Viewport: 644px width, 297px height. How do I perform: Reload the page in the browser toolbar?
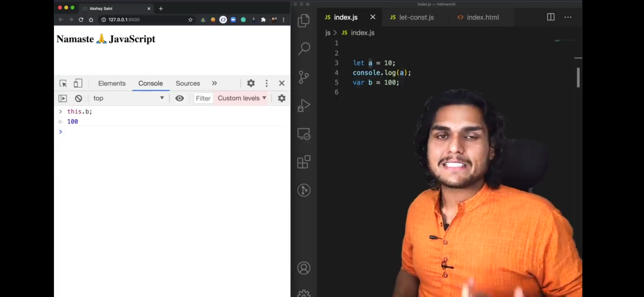pyautogui.click(x=81, y=20)
